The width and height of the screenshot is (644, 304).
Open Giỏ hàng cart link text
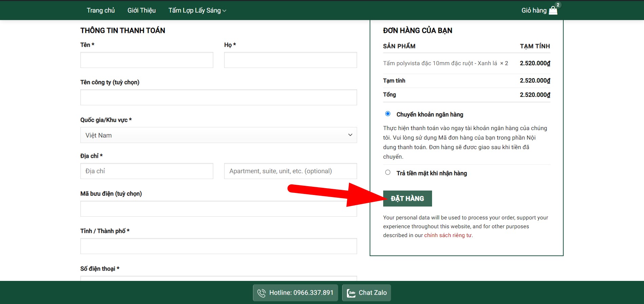coord(534,11)
